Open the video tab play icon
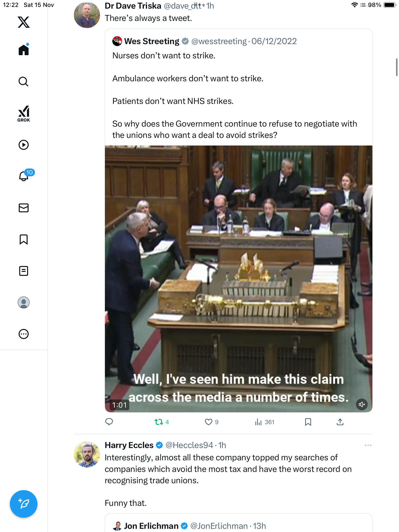Viewport: 399px width, 532px height. click(x=24, y=145)
